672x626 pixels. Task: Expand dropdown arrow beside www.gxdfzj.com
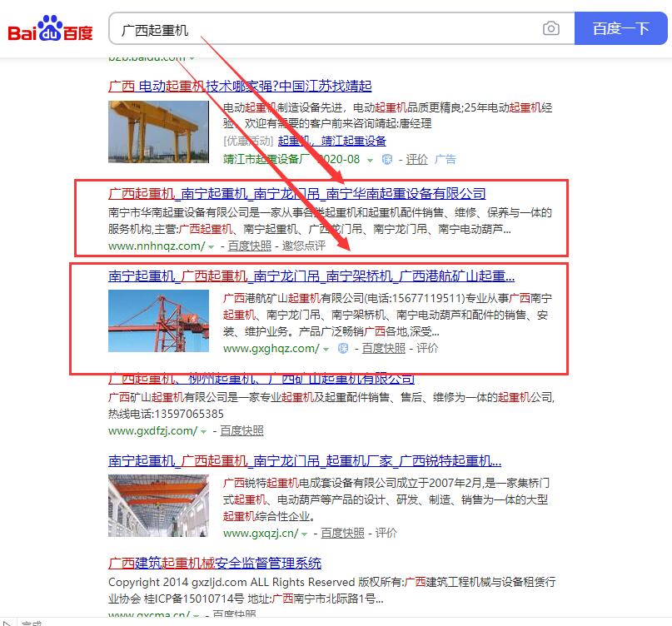203,431
